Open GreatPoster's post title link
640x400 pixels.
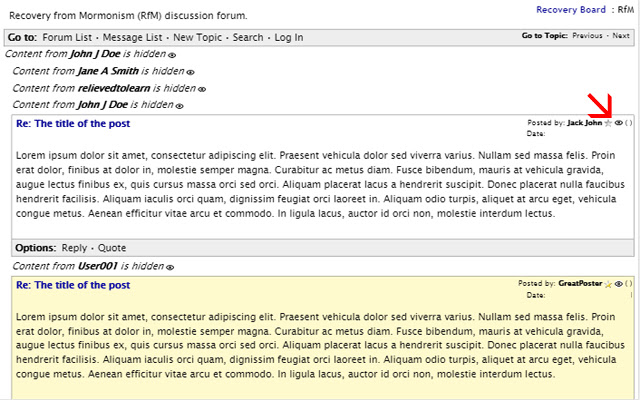click(73, 285)
